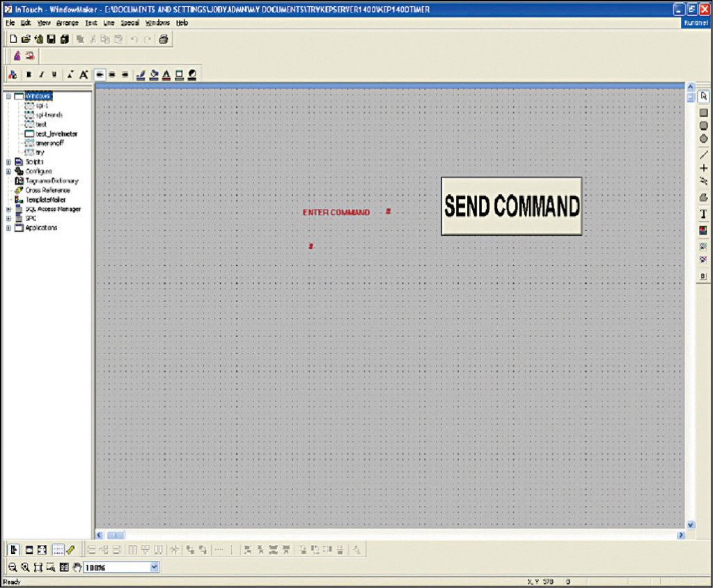Expand the Scripts tree node

click(x=9, y=161)
